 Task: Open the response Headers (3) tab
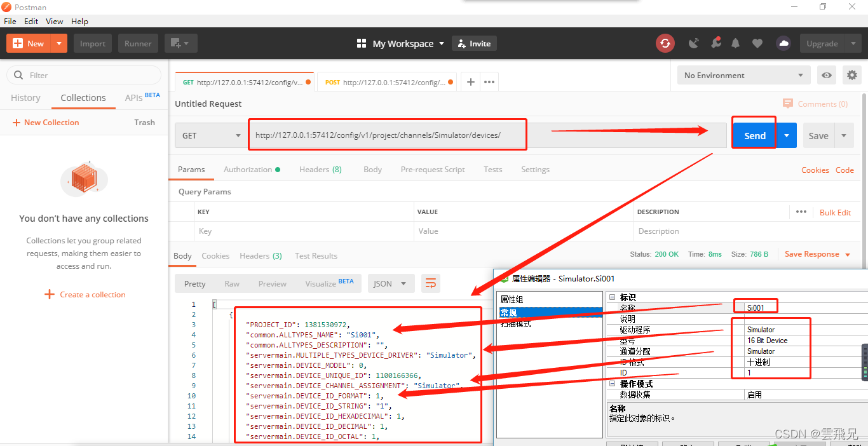click(261, 255)
